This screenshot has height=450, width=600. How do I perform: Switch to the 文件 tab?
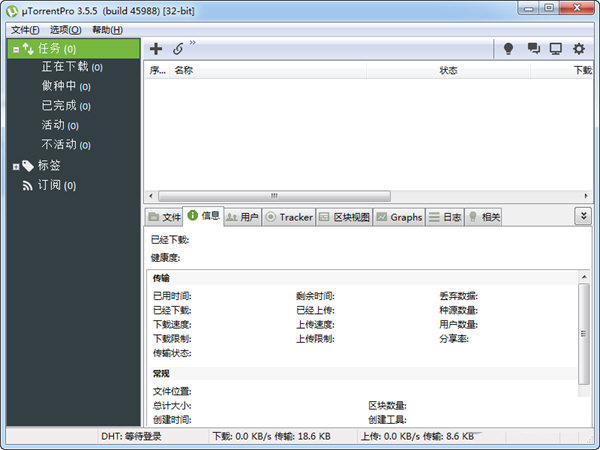[x=165, y=217]
